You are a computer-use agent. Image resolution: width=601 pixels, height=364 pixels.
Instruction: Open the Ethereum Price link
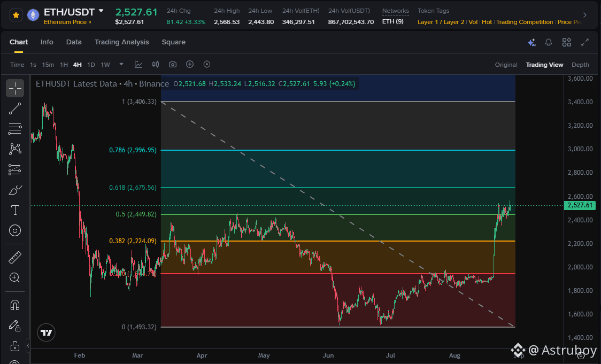pyautogui.click(x=67, y=22)
